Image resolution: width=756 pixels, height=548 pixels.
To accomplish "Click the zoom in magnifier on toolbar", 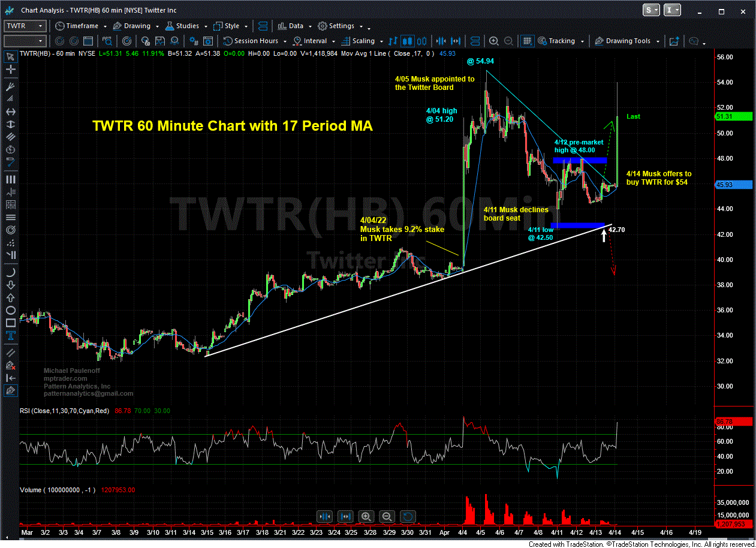I will click(493, 41).
